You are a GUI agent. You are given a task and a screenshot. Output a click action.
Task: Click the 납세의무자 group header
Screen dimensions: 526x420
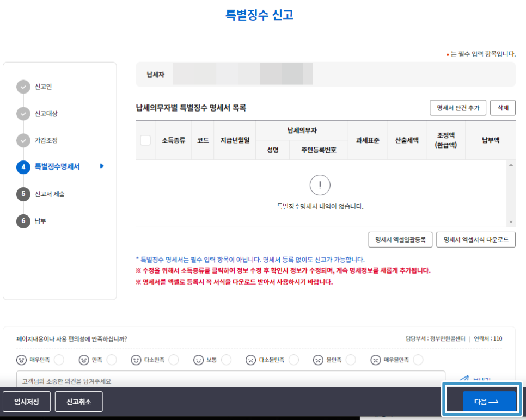pyautogui.click(x=302, y=131)
